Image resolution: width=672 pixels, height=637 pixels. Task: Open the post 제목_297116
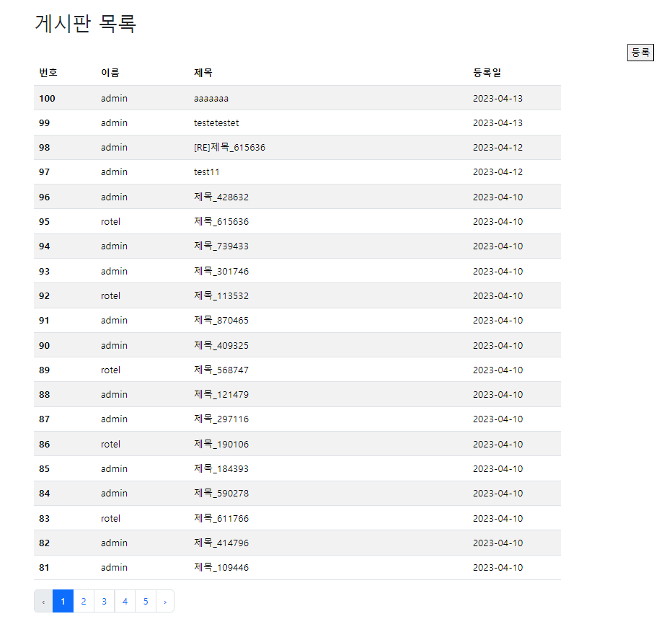click(221, 419)
